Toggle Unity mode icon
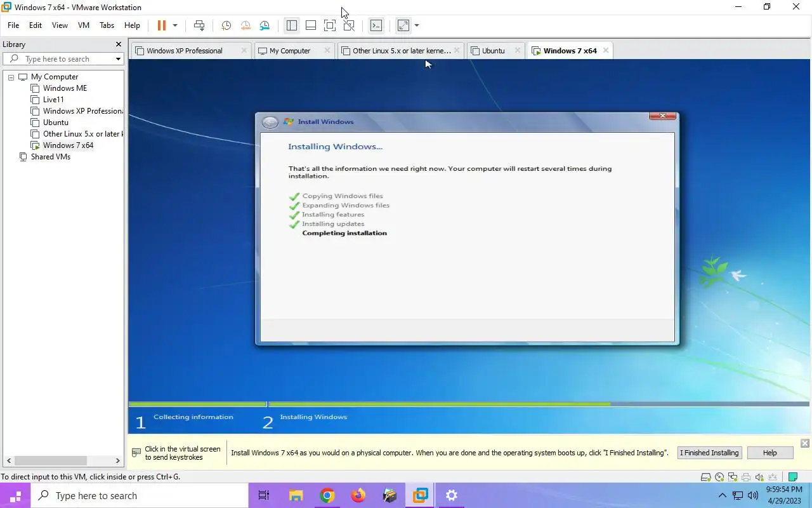This screenshot has height=508, width=812. pos(349,25)
